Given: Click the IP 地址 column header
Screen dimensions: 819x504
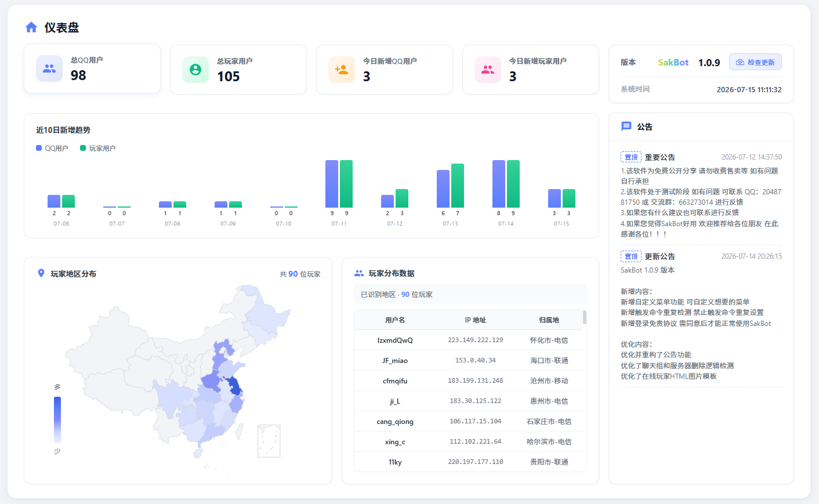Looking at the screenshot, I should click(x=476, y=320).
